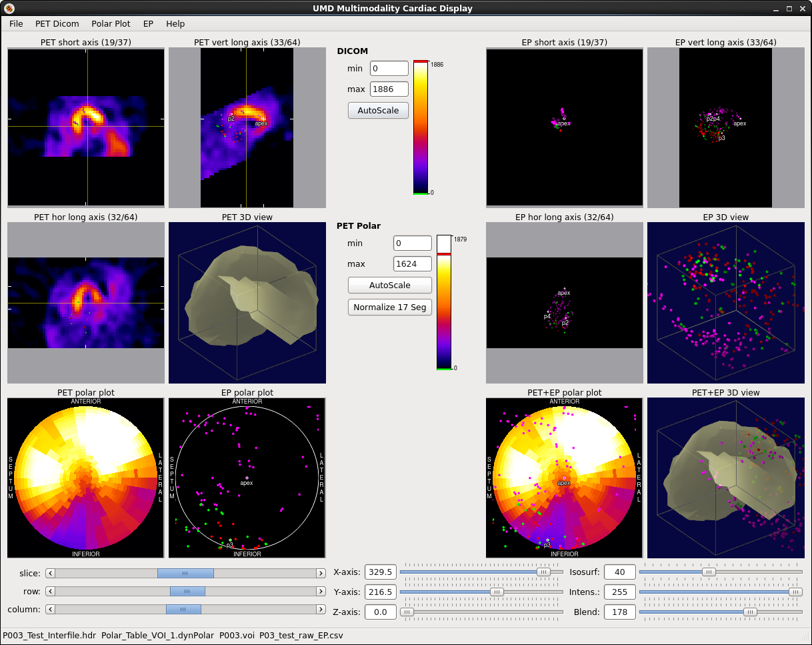Click the X-axis value field
The width and height of the screenshot is (812, 645).
point(380,572)
